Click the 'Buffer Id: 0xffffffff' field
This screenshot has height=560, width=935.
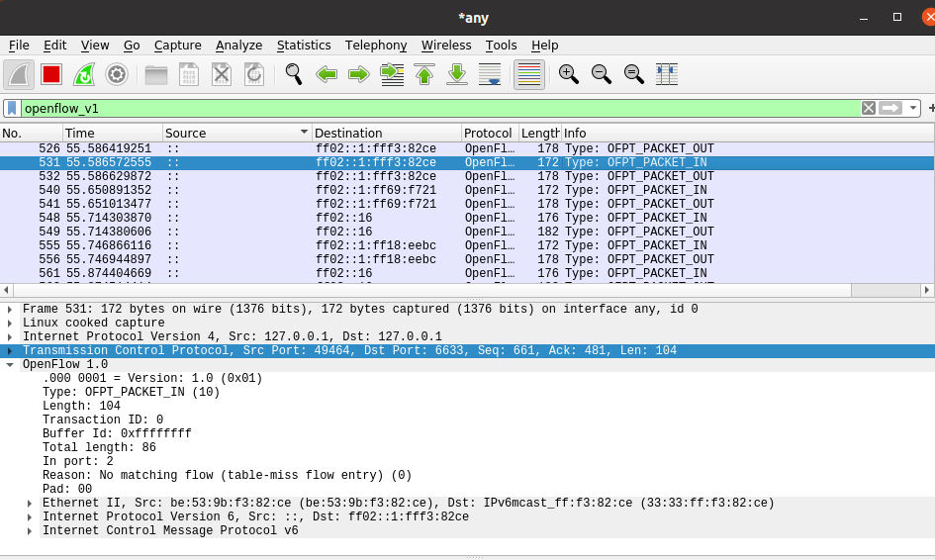(x=117, y=433)
